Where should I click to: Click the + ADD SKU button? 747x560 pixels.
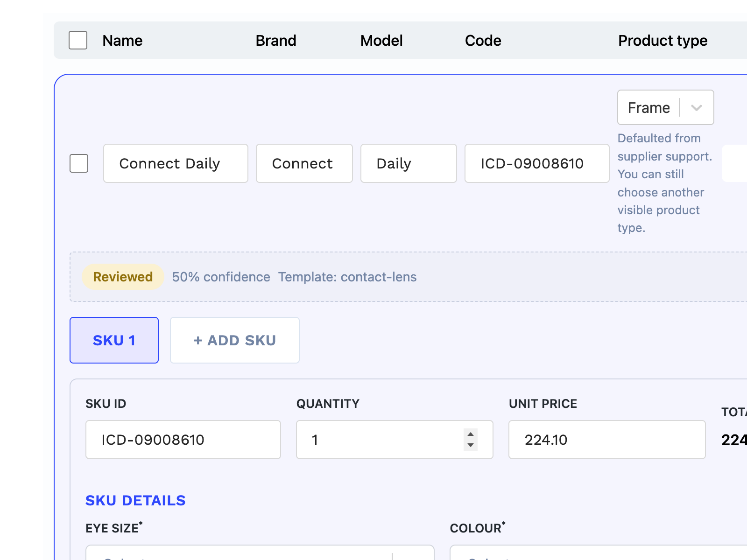pyautogui.click(x=235, y=340)
